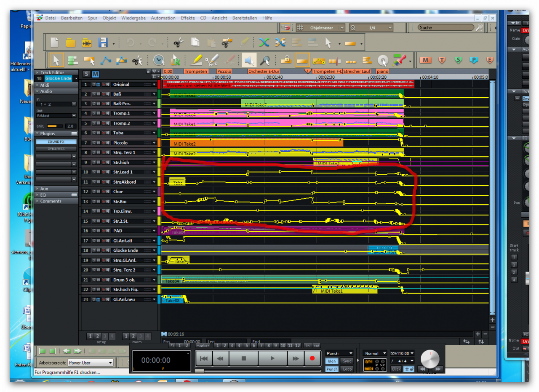
Task: Toggle the Mon button in transport
Action: (332, 361)
